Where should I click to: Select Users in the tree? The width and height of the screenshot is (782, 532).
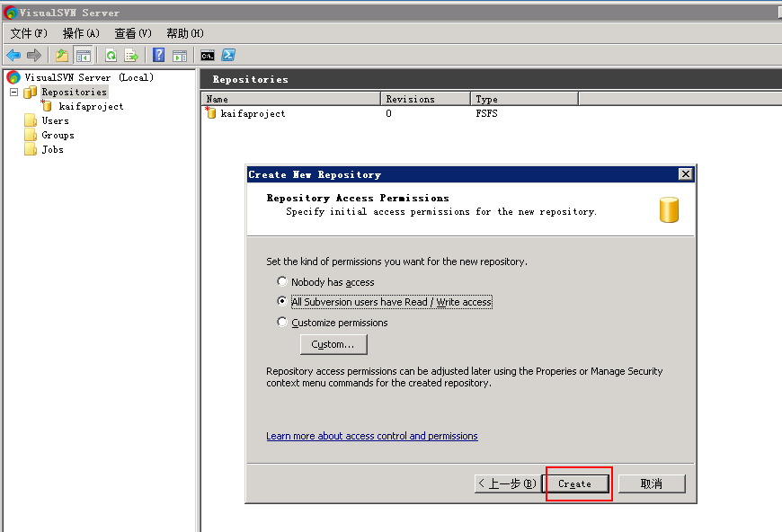coord(56,120)
